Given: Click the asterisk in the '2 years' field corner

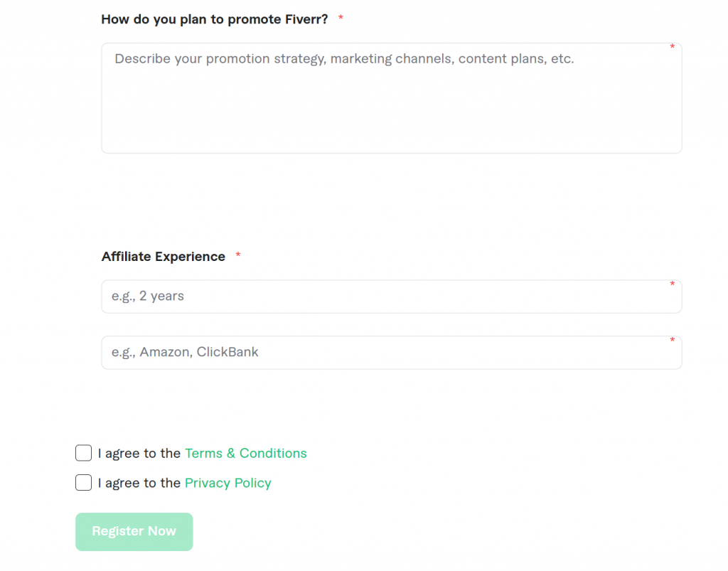Looking at the screenshot, I should (x=673, y=284).
